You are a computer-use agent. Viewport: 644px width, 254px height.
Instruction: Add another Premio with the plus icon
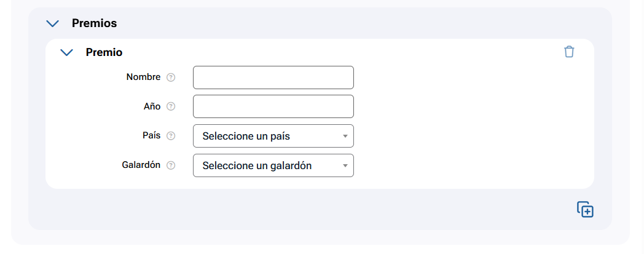pyautogui.click(x=585, y=209)
